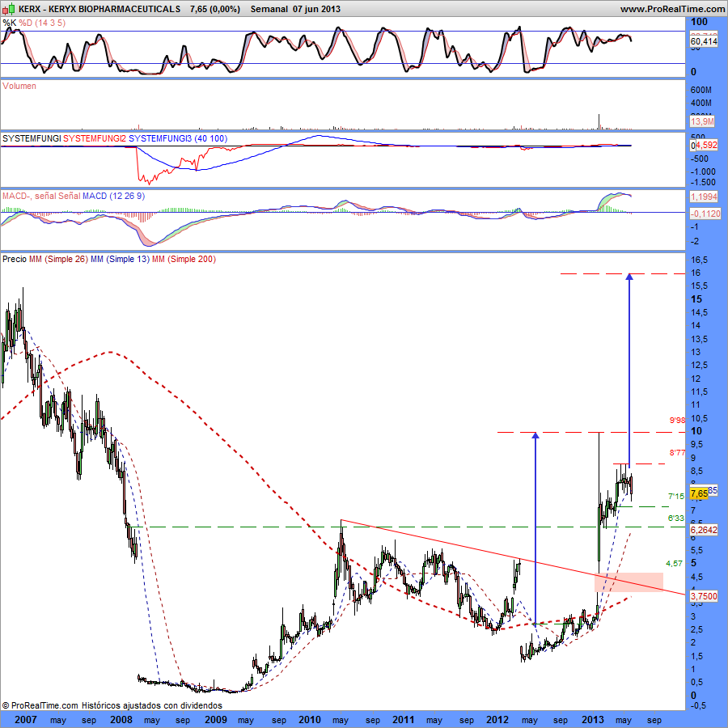Click the %K label of the stochastic panel

point(9,23)
